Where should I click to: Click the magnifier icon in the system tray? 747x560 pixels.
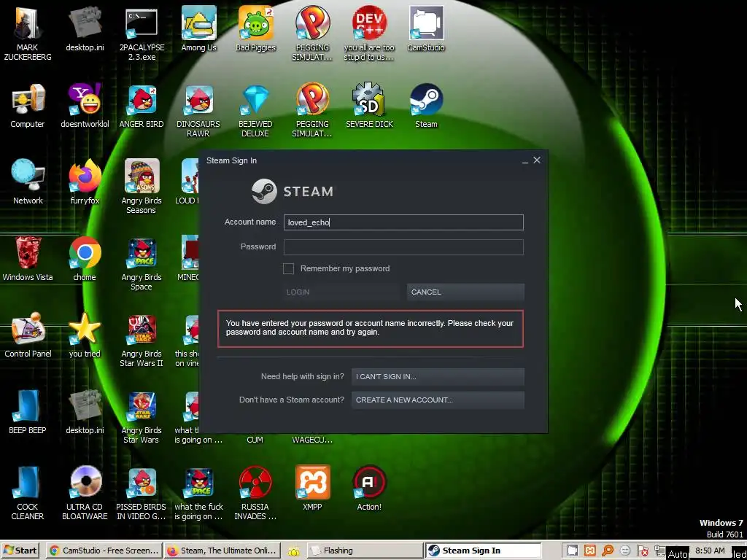click(608, 551)
